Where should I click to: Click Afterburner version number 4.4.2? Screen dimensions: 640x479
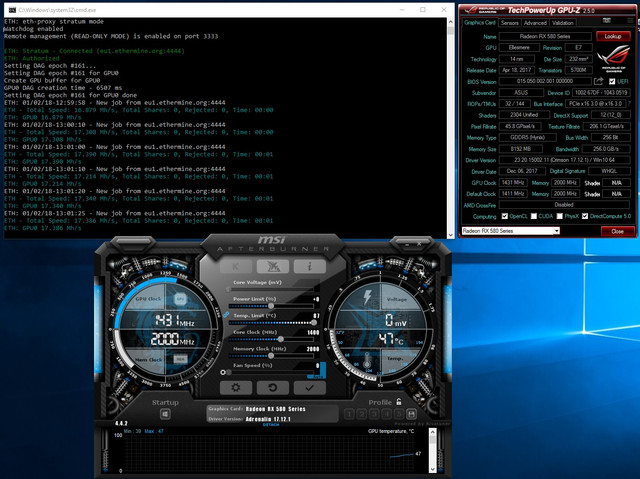point(121,423)
